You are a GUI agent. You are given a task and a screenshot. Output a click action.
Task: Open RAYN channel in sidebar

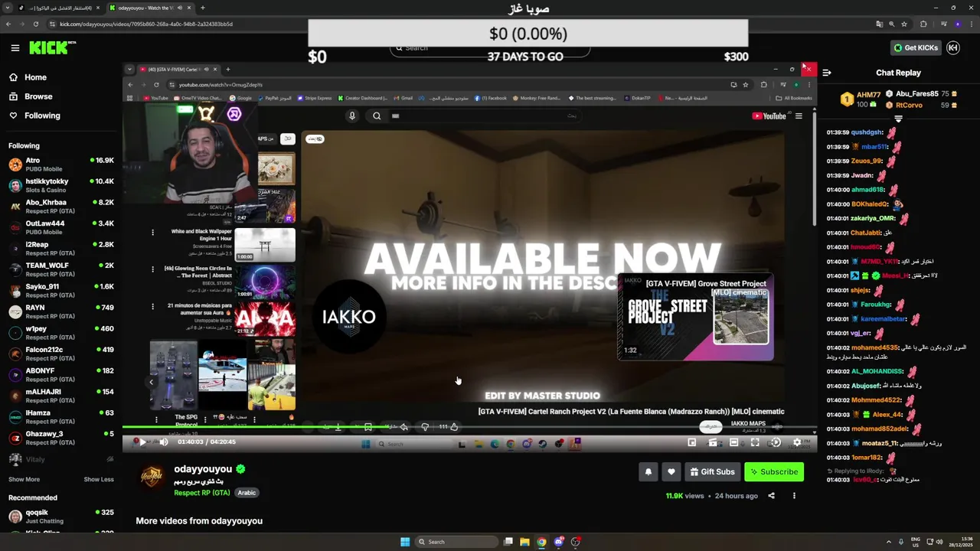pos(60,311)
